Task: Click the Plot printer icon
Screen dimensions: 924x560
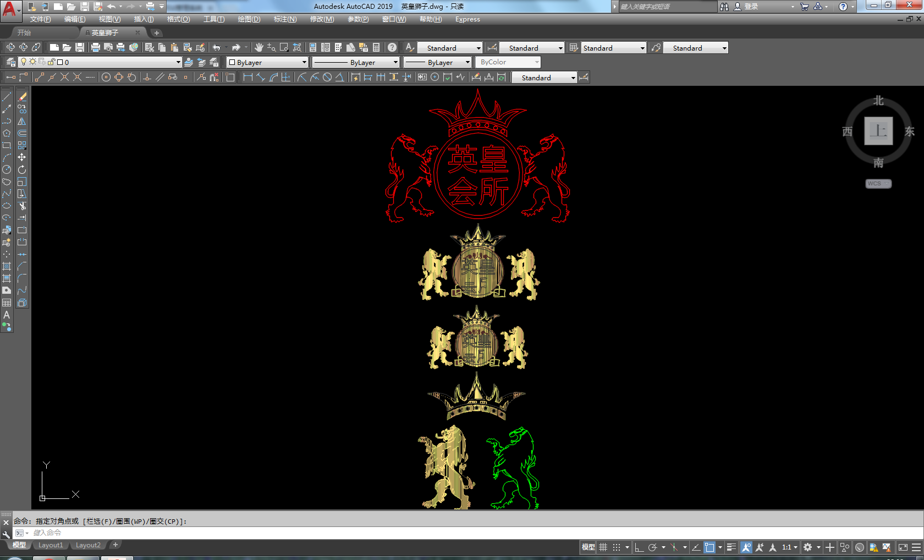Action: [x=96, y=48]
